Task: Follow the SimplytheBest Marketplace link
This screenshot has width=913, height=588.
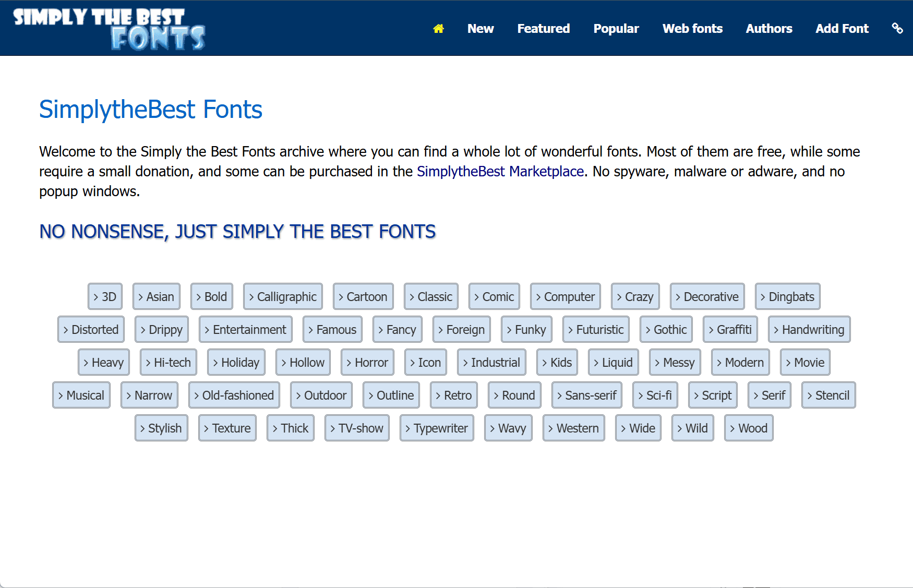Action: tap(500, 172)
